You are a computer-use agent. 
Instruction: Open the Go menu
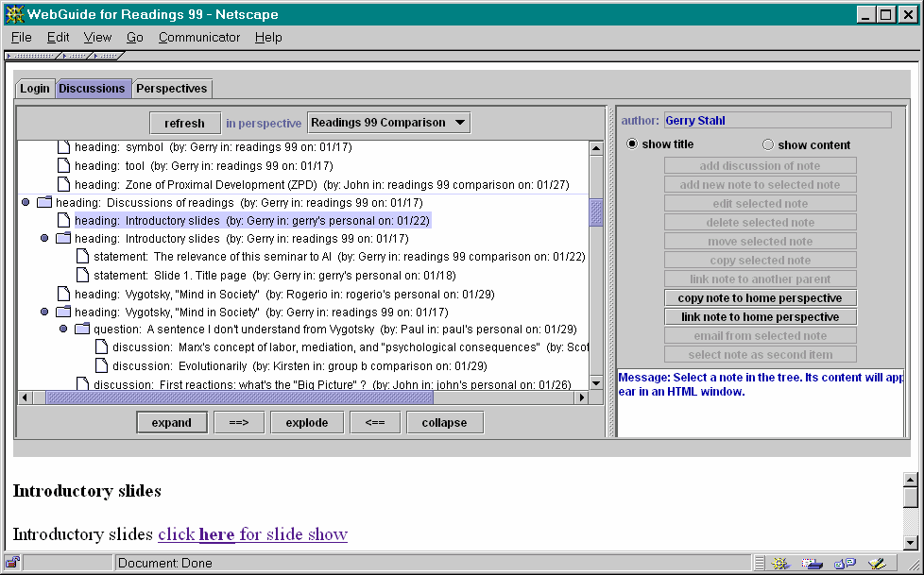pos(135,37)
